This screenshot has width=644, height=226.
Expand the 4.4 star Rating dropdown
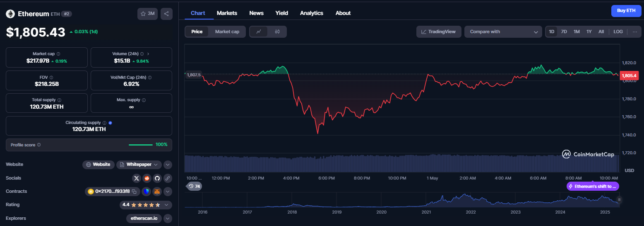coord(146,205)
